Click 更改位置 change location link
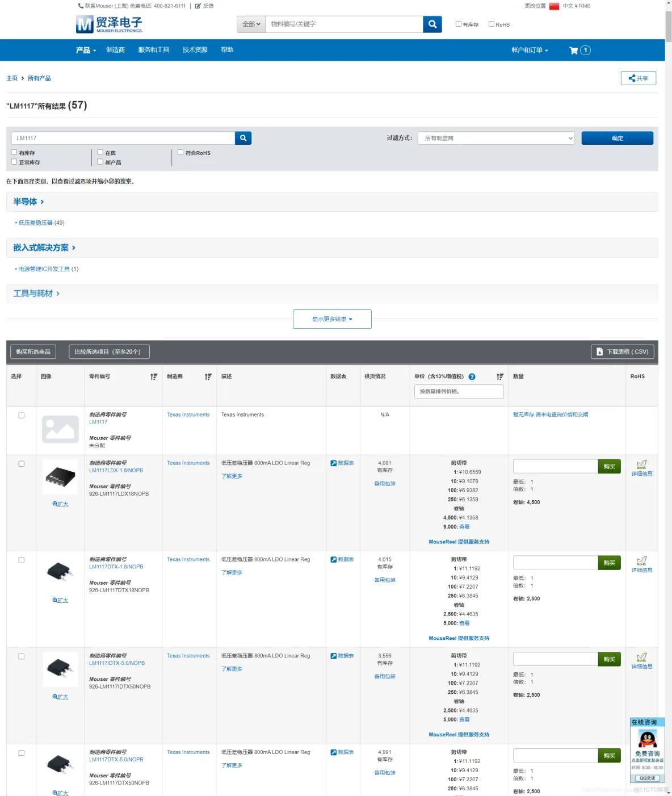 point(535,6)
